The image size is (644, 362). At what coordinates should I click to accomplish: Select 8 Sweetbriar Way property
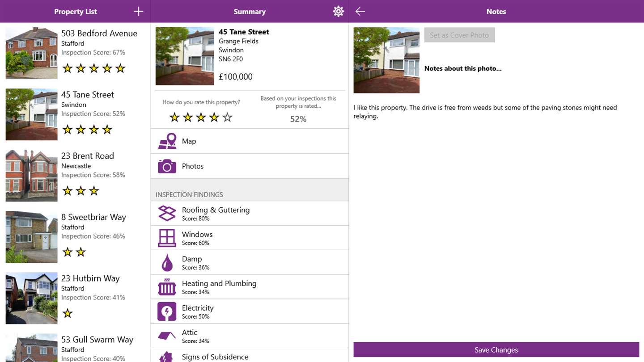[75, 237]
